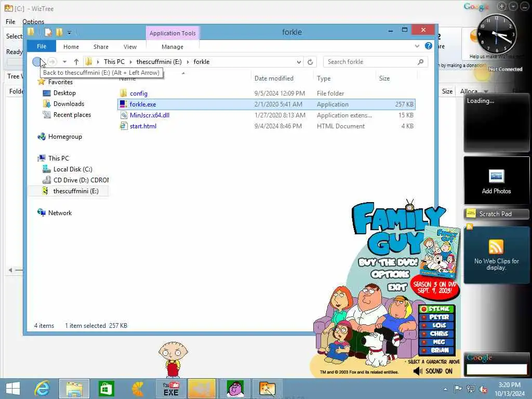532x399 pixels.
Task: Click the Forward navigation arrow
Action: (52, 62)
